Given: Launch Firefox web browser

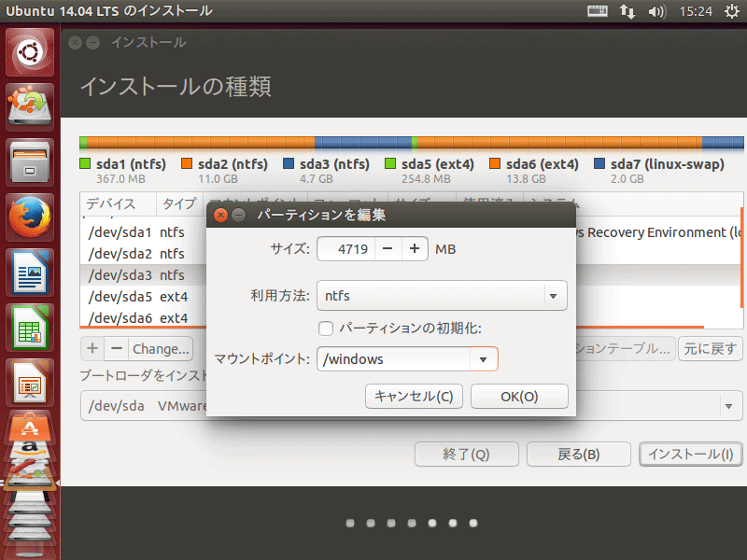Looking at the screenshot, I should click(30, 217).
